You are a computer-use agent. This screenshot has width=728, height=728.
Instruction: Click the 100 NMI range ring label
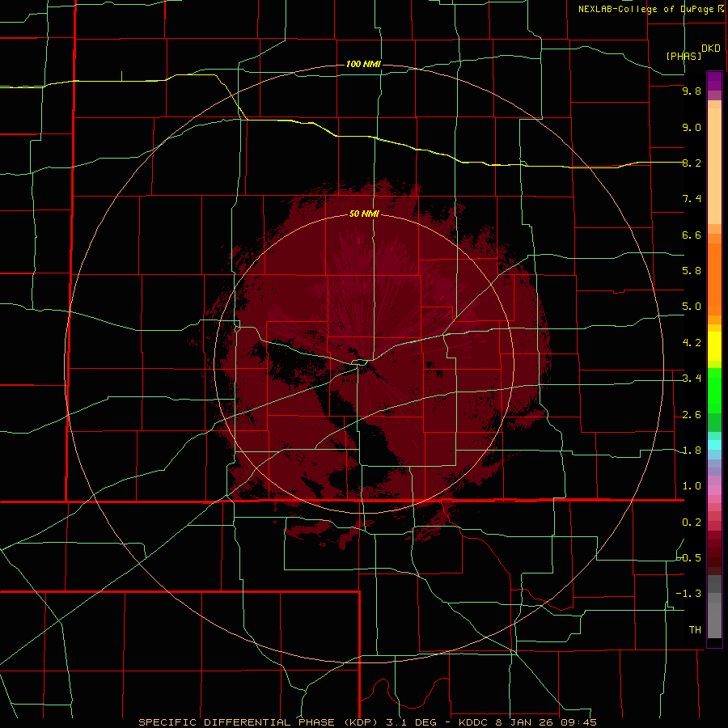point(363,64)
